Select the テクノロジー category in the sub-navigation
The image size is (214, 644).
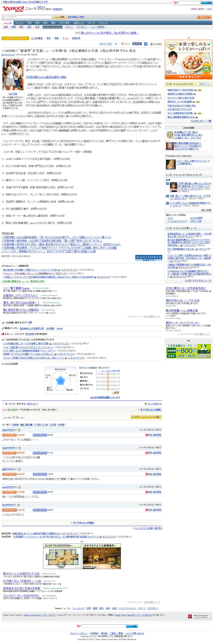point(82,27)
